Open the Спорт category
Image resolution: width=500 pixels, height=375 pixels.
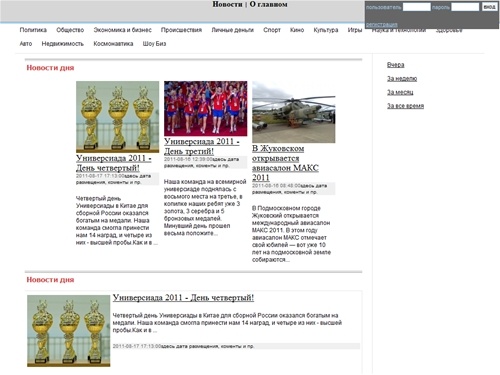272,30
